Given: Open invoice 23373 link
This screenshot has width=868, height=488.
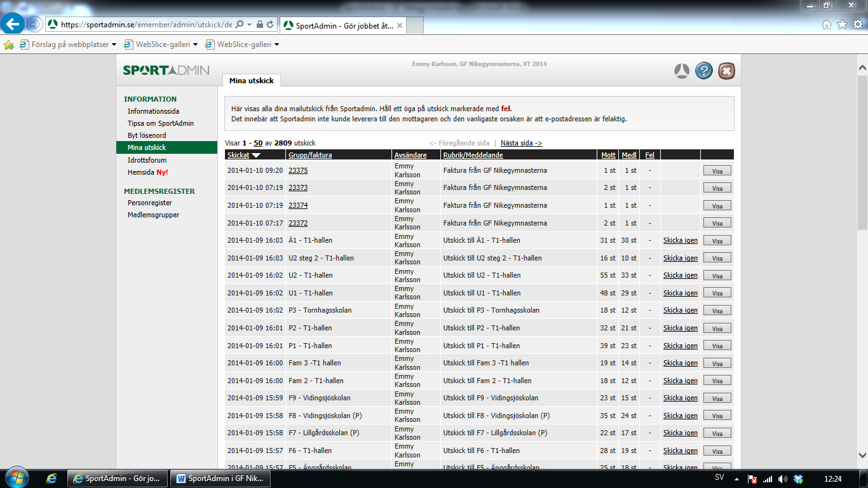Looking at the screenshot, I should 298,187.
